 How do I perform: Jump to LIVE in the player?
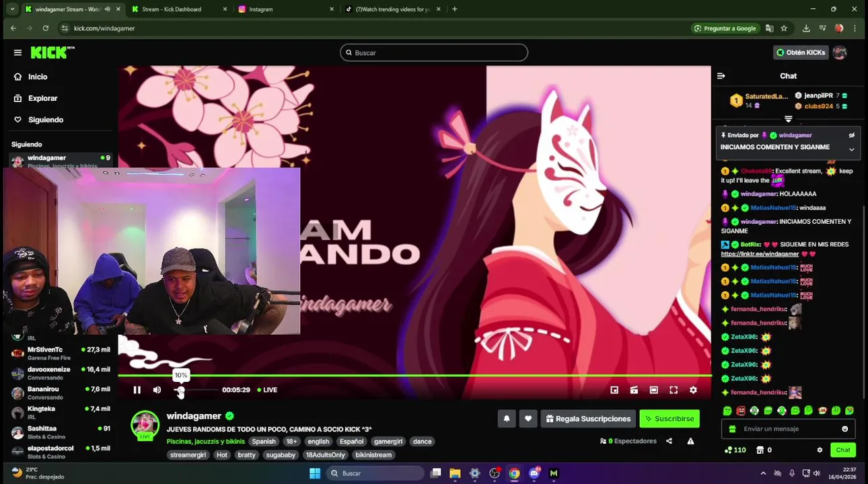click(267, 390)
